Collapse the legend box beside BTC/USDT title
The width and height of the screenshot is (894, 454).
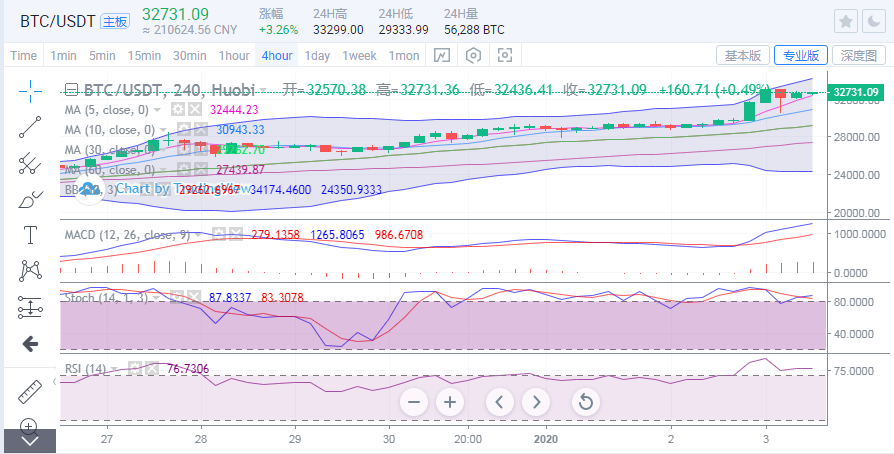tap(71, 90)
